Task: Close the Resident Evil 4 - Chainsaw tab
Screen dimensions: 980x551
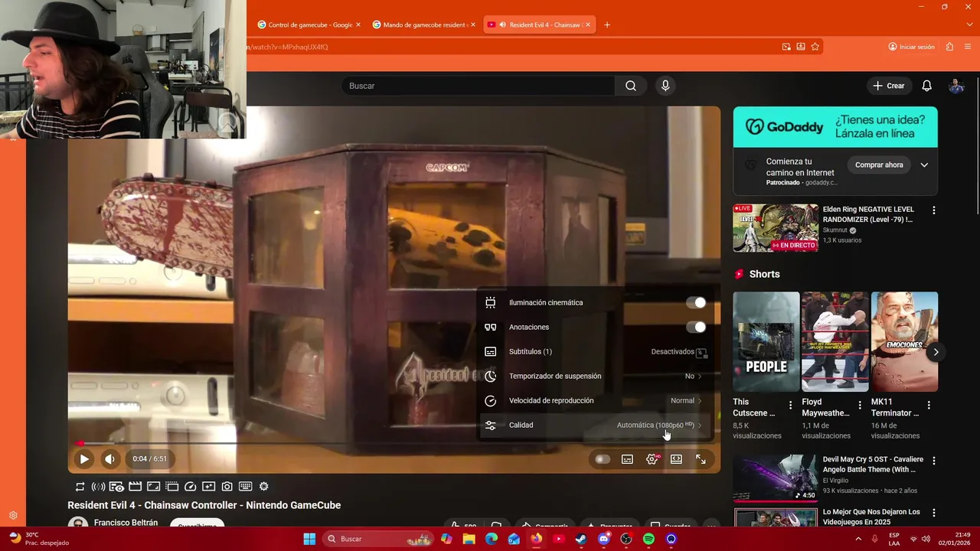Action: [x=588, y=24]
